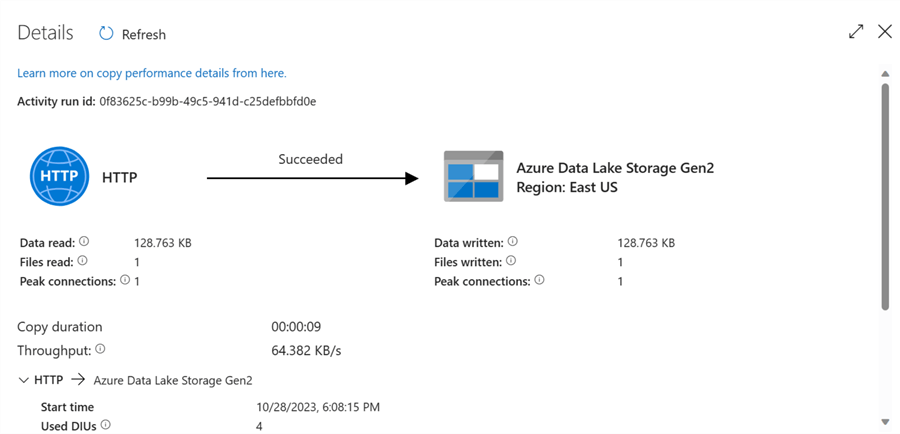The image size is (900, 434).
Task: Click info icon next to Files written
Action: click(x=512, y=261)
